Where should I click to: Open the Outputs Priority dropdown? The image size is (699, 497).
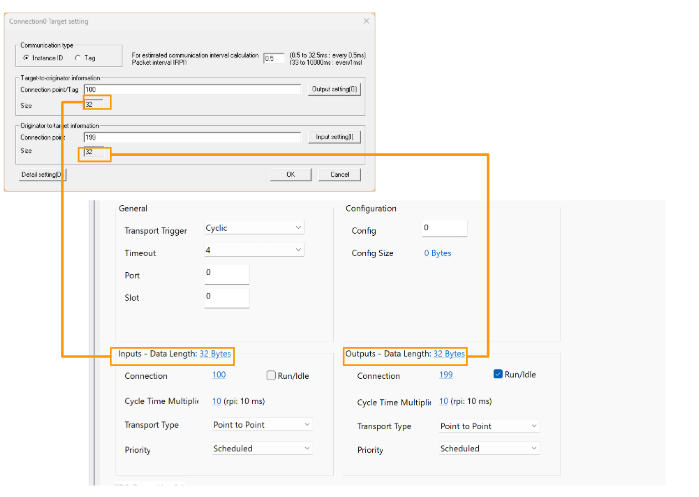[489, 449]
